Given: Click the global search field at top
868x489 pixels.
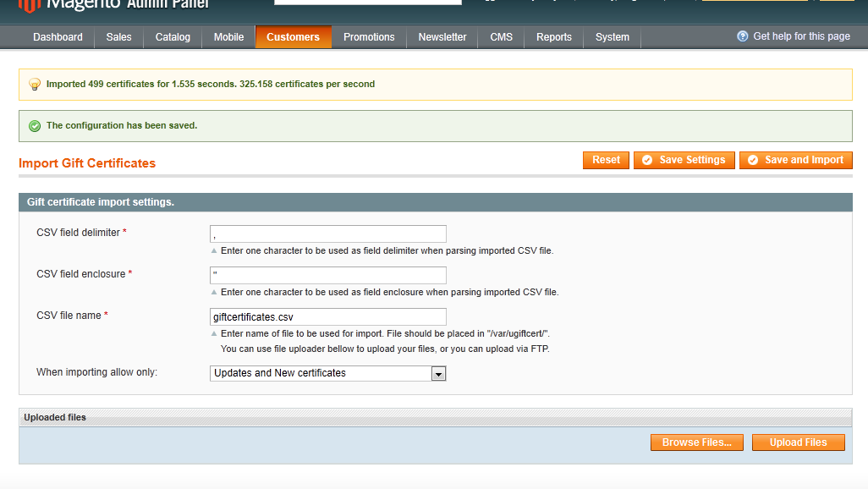Looking at the screenshot, I should pyautogui.click(x=367, y=3).
